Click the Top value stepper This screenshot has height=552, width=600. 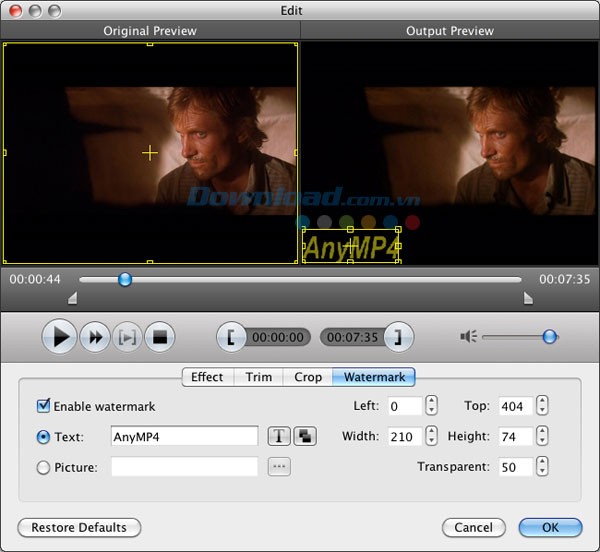pyautogui.click(x=542, y=405)
